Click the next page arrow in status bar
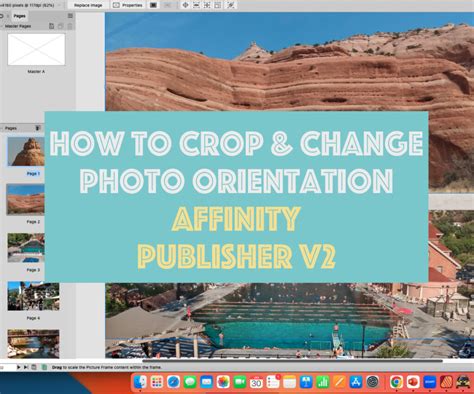Viewport: 474px width, 394px height. (18, 367)
